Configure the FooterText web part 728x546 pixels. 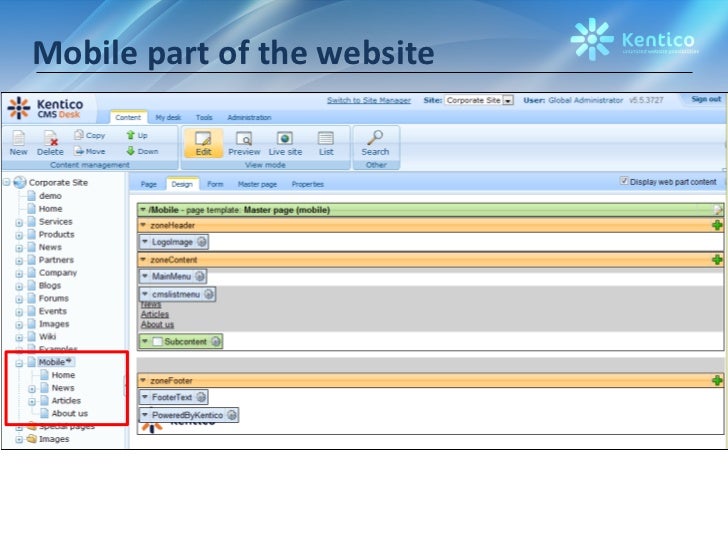coord(201,397)
